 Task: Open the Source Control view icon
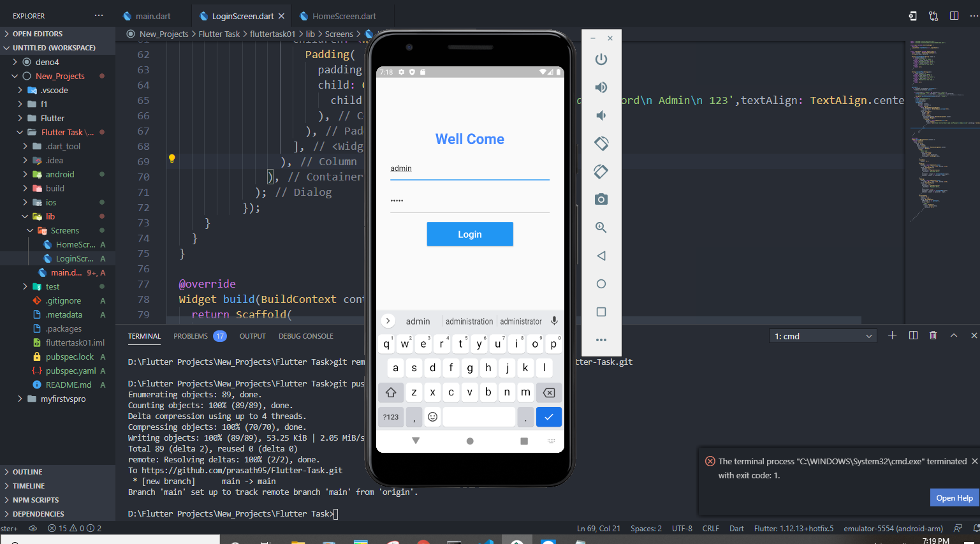[933, 15]
